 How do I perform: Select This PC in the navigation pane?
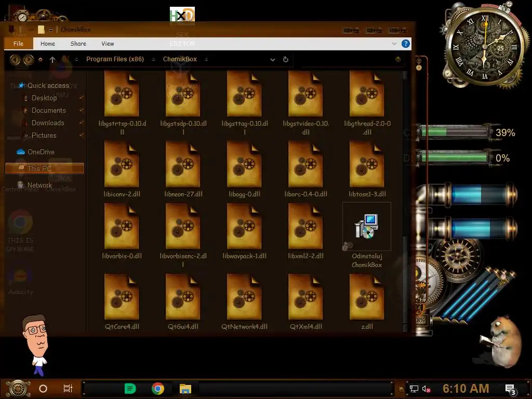click(x=45, y=168)
